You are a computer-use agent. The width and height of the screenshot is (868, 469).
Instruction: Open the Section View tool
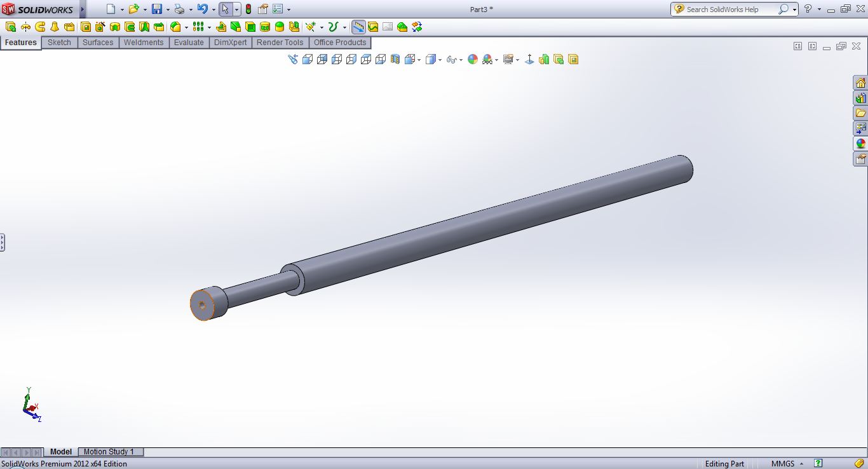(x=395, y=59)
